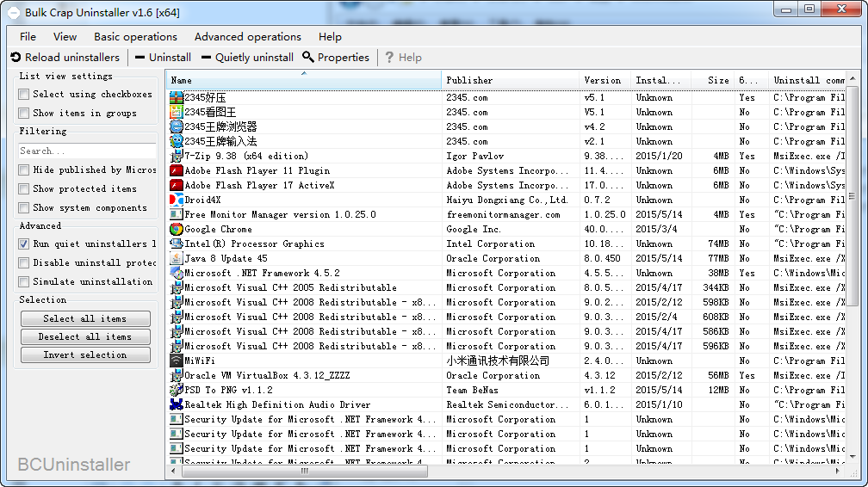This screenshot has width=868, height=487.
Task: Click version cell 1.0.25.0
Action: tap(604, 214)
